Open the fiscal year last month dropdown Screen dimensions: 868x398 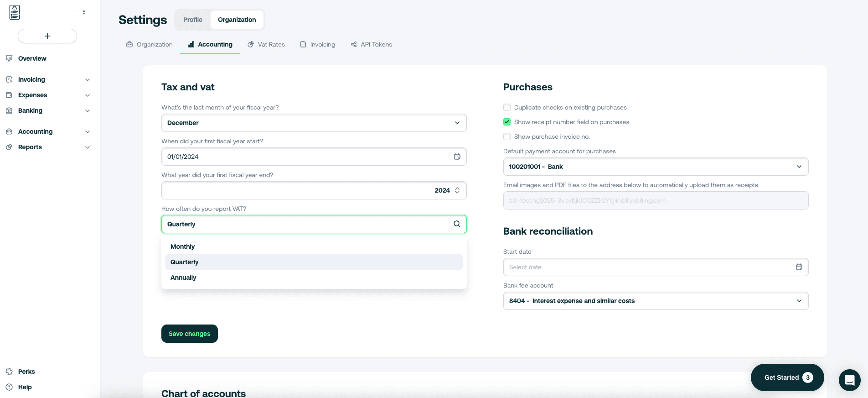click(x=314, y=123)
